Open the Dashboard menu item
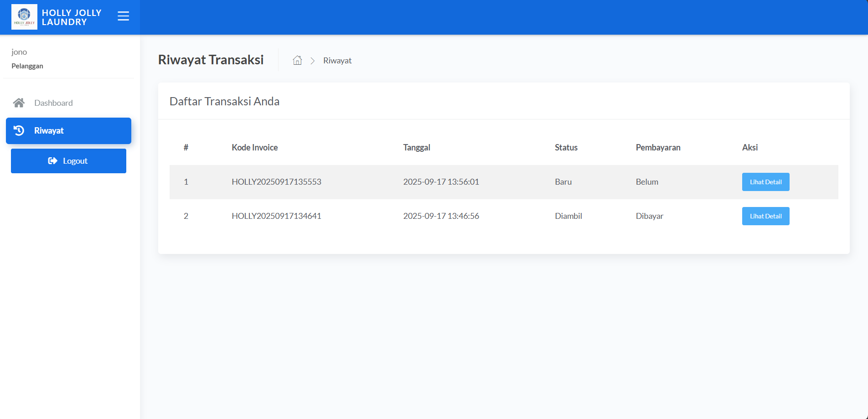 click(x=53, y=103)
